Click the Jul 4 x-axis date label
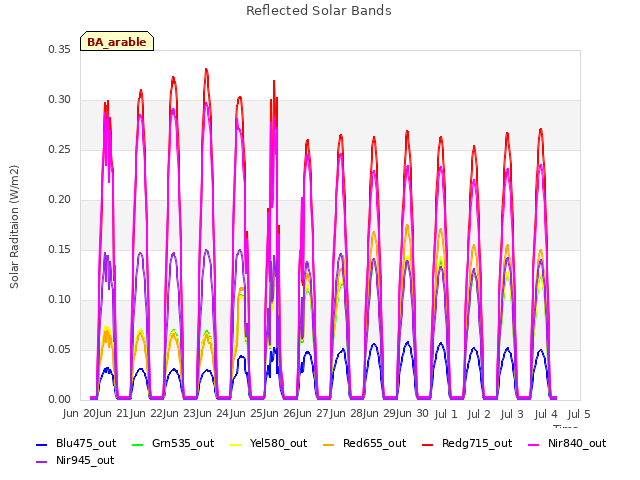 click(x=546, y=415)
